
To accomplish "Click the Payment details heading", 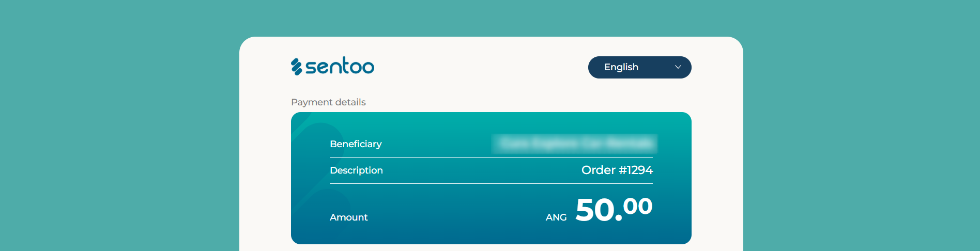I will coord(328,102).
